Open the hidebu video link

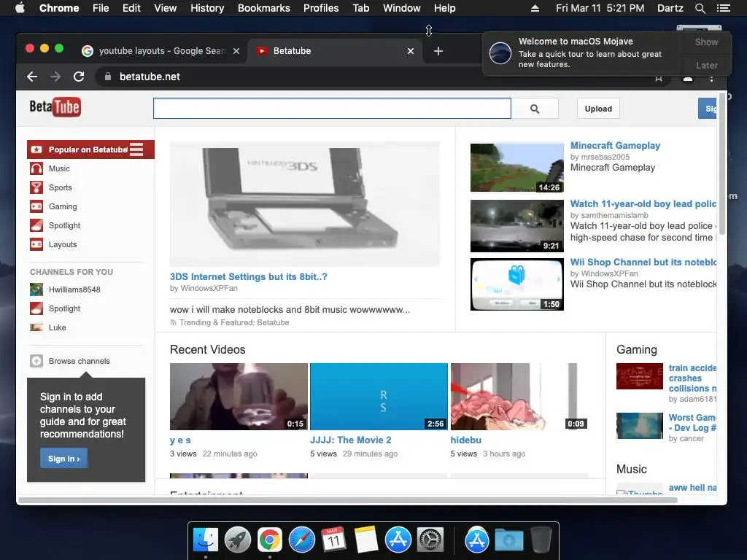[466, 440]
